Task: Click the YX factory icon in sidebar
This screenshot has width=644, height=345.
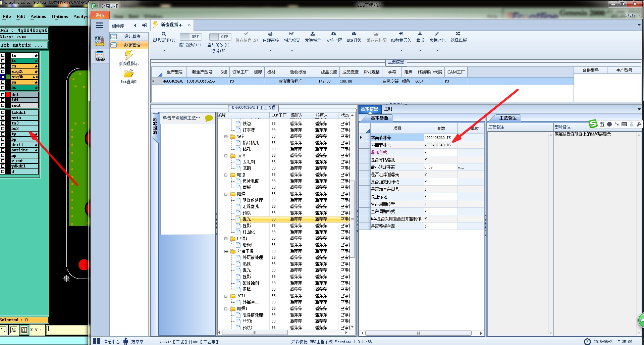Action: pyautogui.click(x=100, y=41)
